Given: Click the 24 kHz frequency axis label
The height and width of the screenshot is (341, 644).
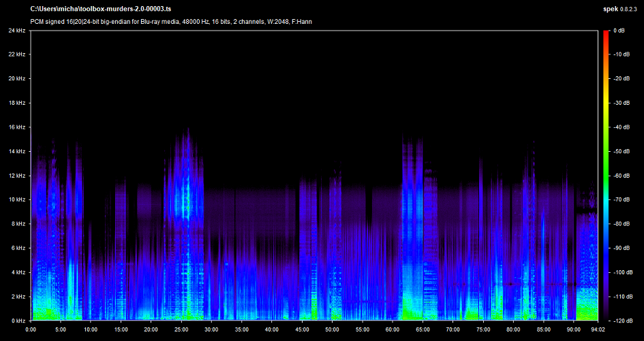Looking at the screenshot, I should [17, 31].
